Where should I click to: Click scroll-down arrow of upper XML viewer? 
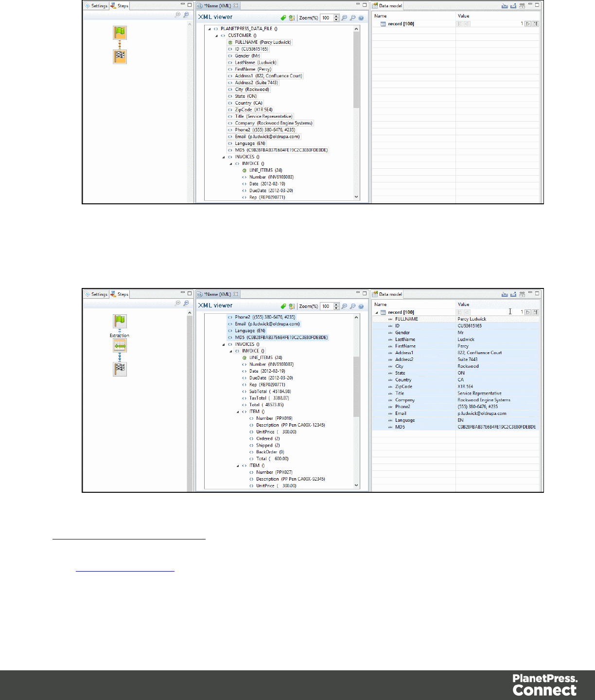356,197
